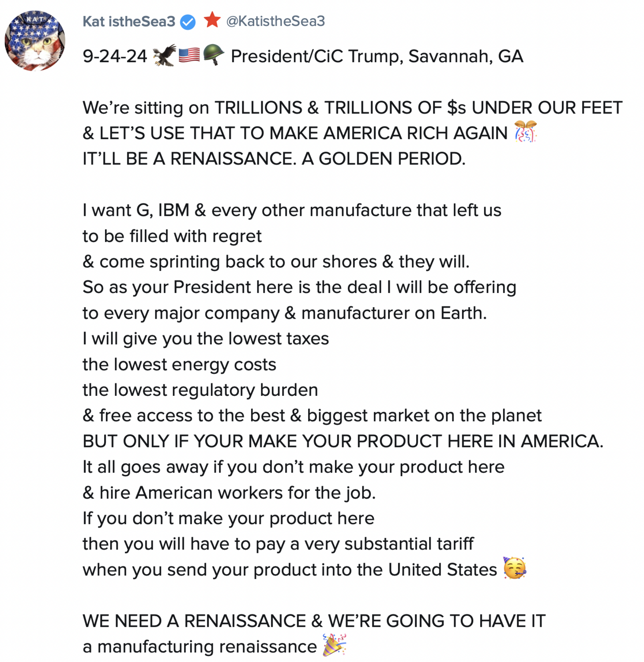Click the date text 9-24-24
Image resolution: width=644 pixels, height=662 pixels.
(115, 56)
